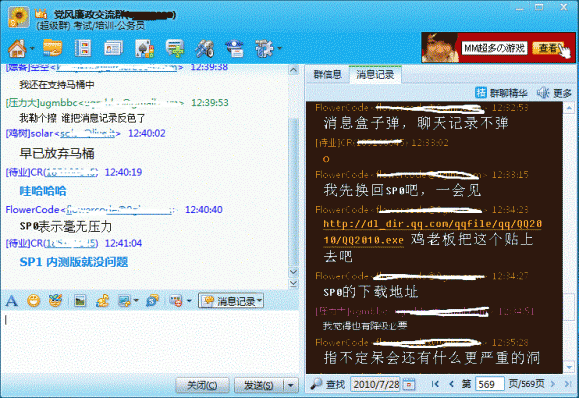Click sender [鸡树]solar at 12:40:02
This screenshot has width=579, height=398.
click(29, 133)
